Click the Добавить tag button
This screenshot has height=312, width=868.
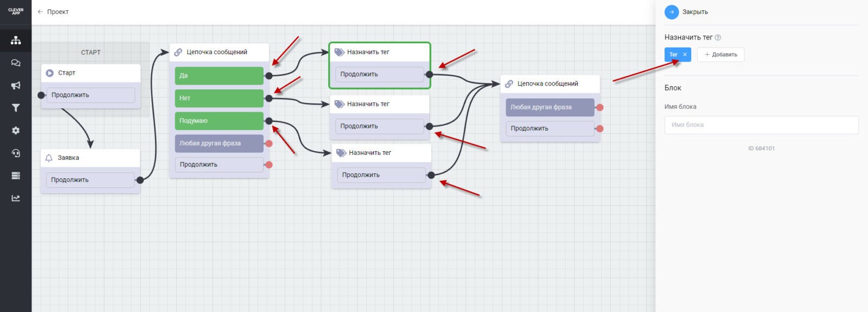coord(720,55)
